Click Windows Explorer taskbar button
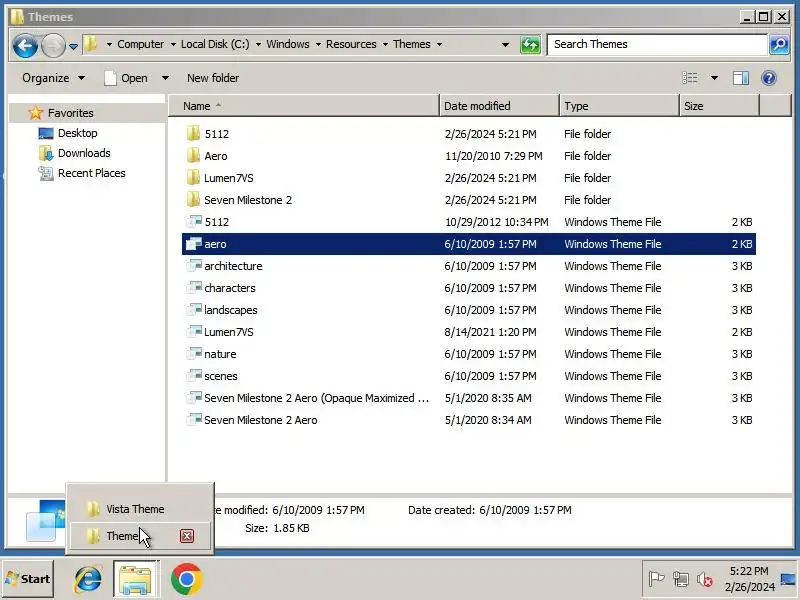This screenshot has height=600, width=800. [x=136, y=579]
